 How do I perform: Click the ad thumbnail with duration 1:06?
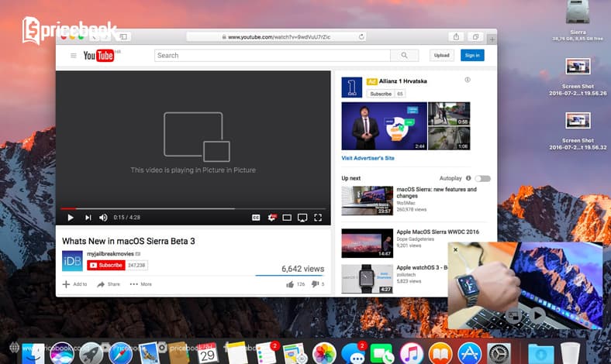449,139
